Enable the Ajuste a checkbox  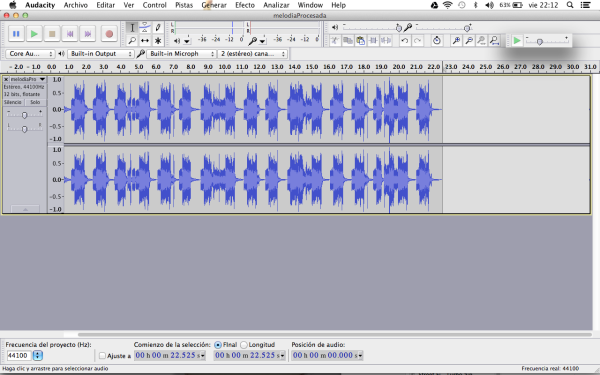102,355
